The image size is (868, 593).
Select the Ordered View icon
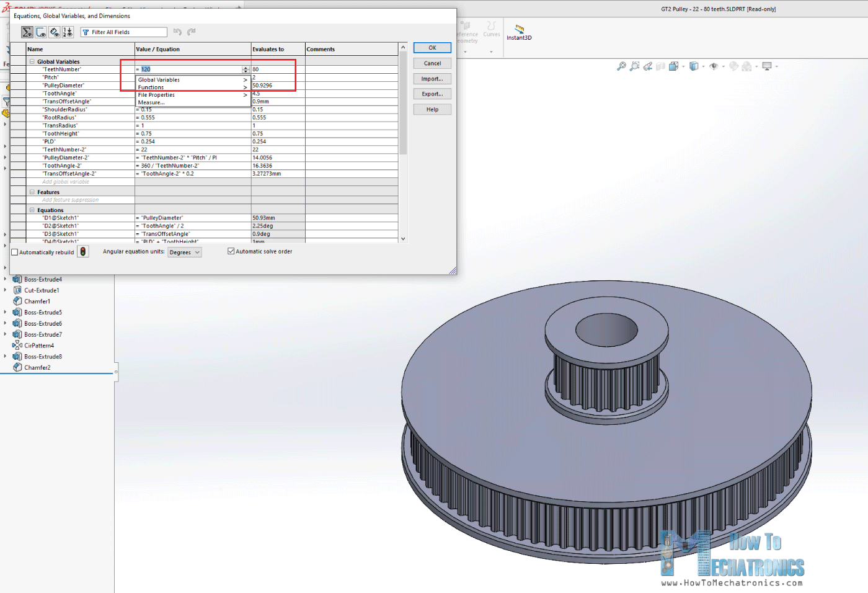pos(68,32)
